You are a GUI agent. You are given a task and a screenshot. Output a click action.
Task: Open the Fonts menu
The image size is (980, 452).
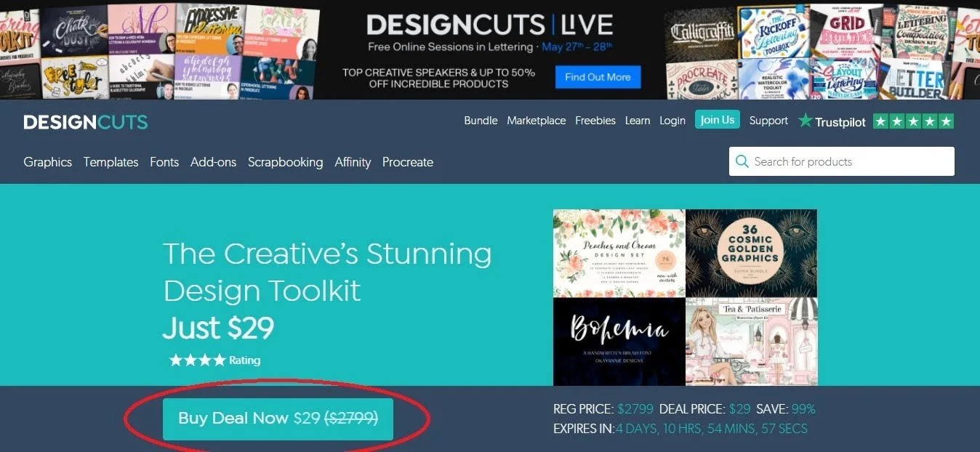pyautogui.click(x=164, y=162)
